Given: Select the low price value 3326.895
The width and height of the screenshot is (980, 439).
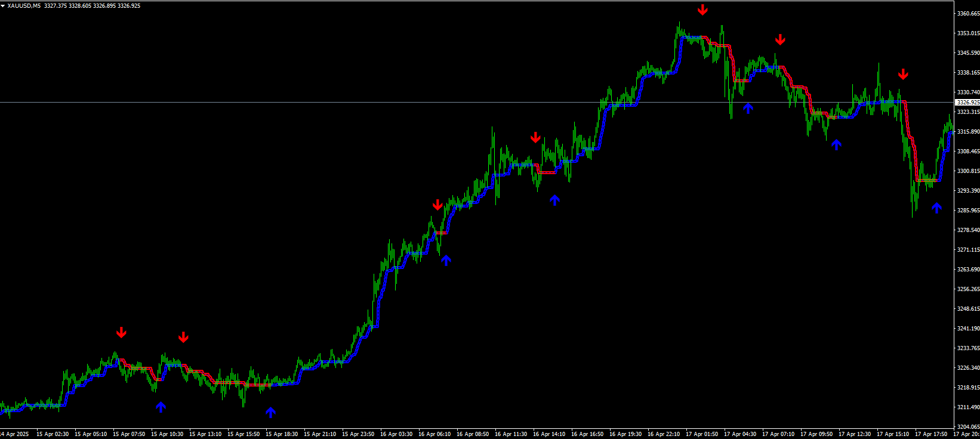Looking at the screenshot, I should 104,6.
